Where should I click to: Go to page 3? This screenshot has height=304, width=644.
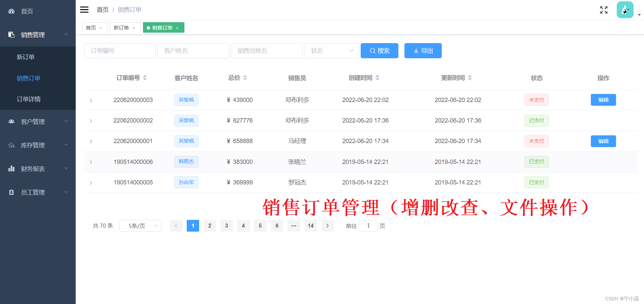pyautogui.click(x=226, y=226)
